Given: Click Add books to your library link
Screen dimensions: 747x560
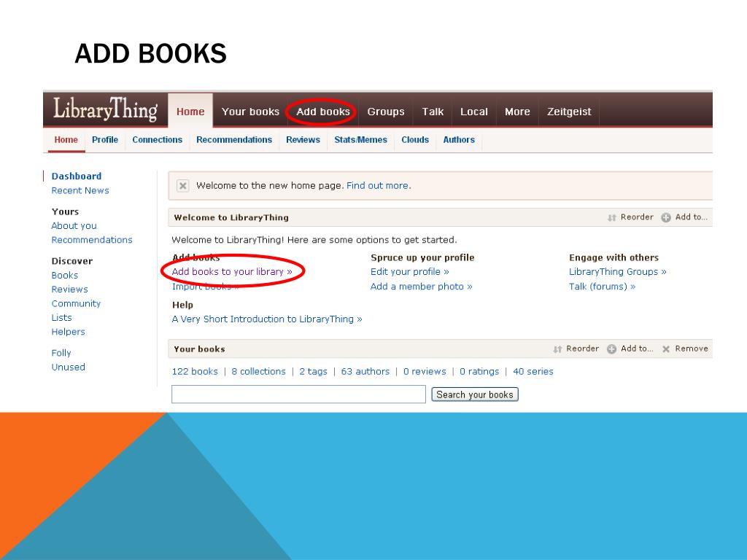Looking at the screenshot, I should 232,271.
